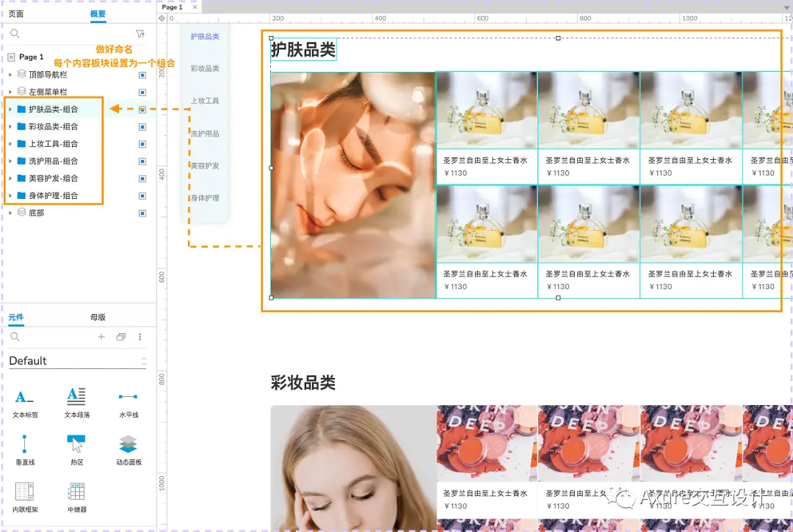Open the three-dot options in widget panel
The width and height of the screenshot is (793, 532).
pos(141,337)
